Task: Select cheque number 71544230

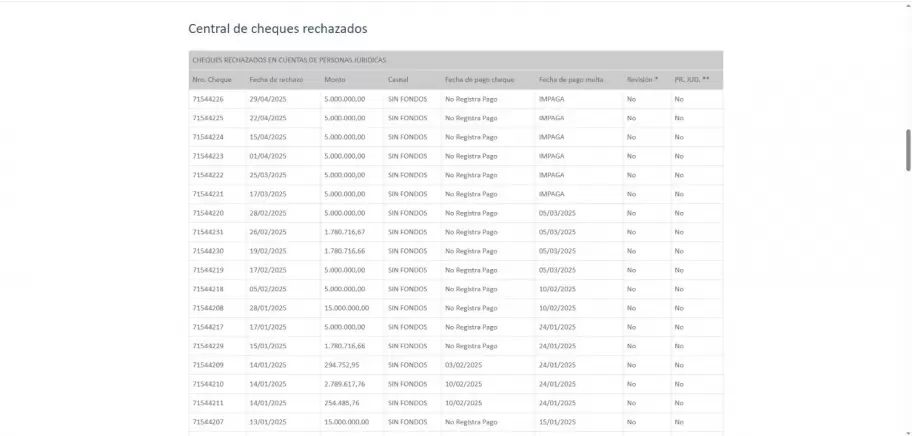Action: point(208,251)
